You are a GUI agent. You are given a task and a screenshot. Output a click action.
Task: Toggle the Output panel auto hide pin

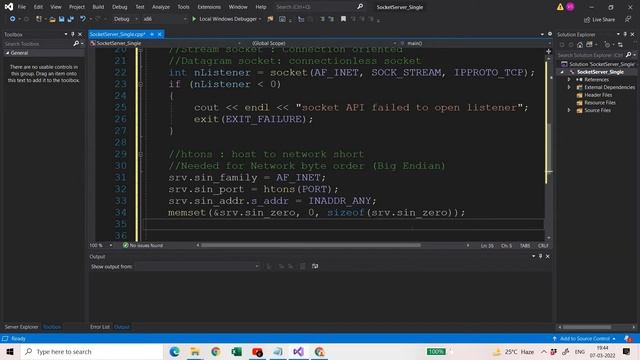pos(540,256)
